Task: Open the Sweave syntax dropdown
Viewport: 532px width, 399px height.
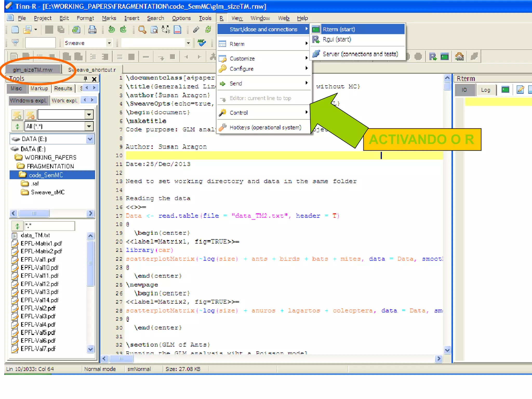Action: click(x=109, y=43)
